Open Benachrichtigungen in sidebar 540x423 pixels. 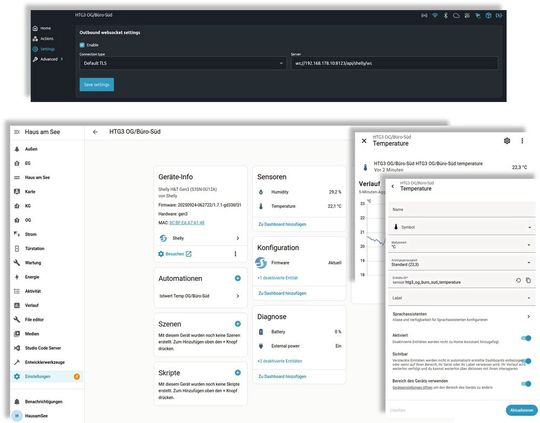click(x=46, y=402)
